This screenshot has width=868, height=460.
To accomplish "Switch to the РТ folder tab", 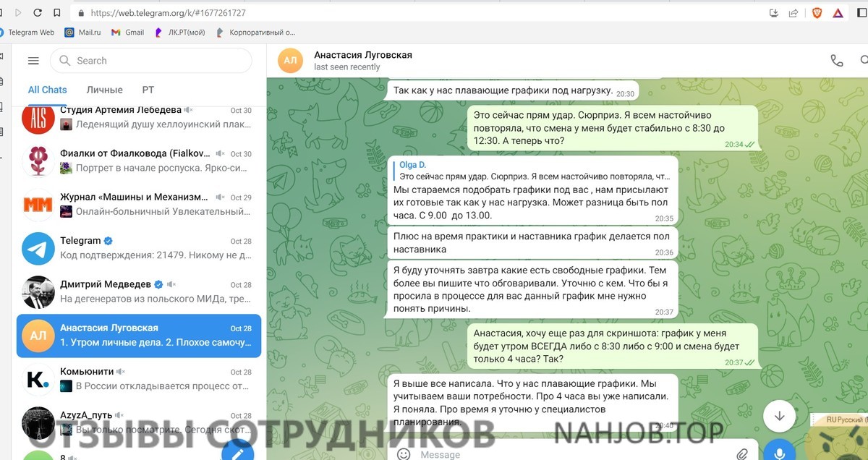I will point(148,90).
